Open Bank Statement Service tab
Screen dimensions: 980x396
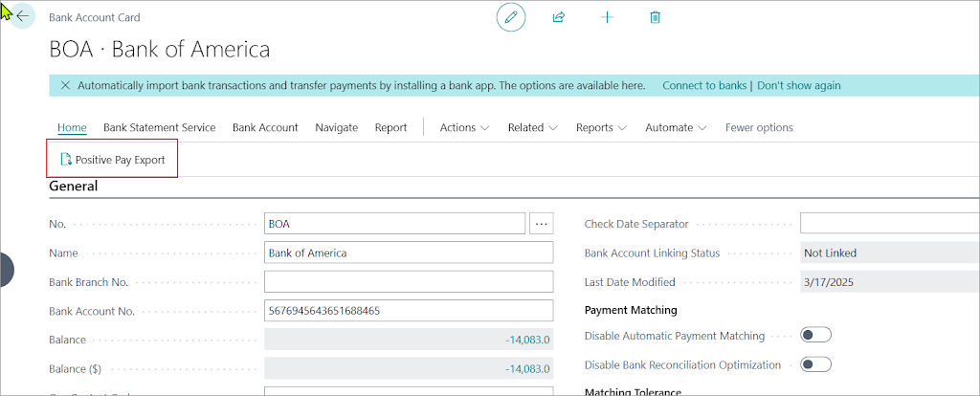point(160,127)
